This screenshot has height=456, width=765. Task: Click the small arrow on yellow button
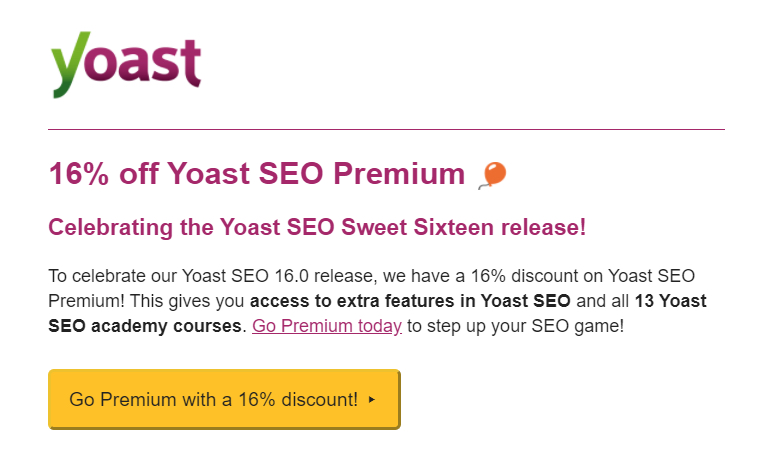372,399
